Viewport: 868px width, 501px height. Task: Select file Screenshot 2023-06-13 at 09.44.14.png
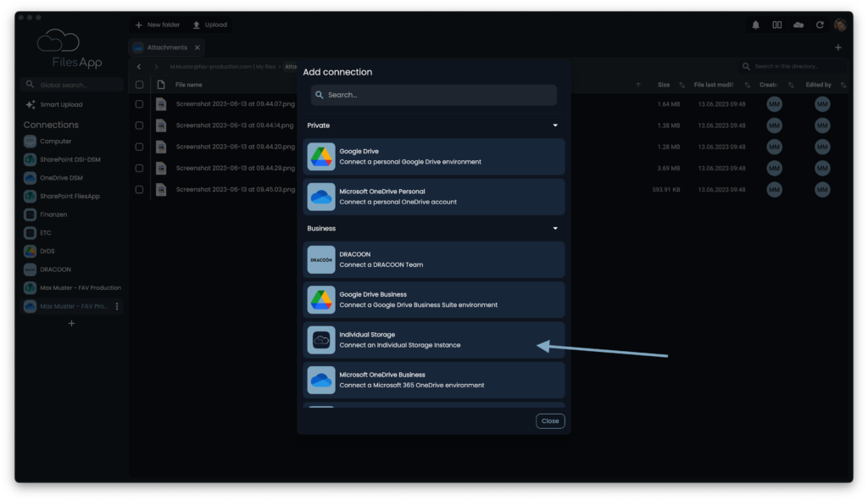pos(235,125)
